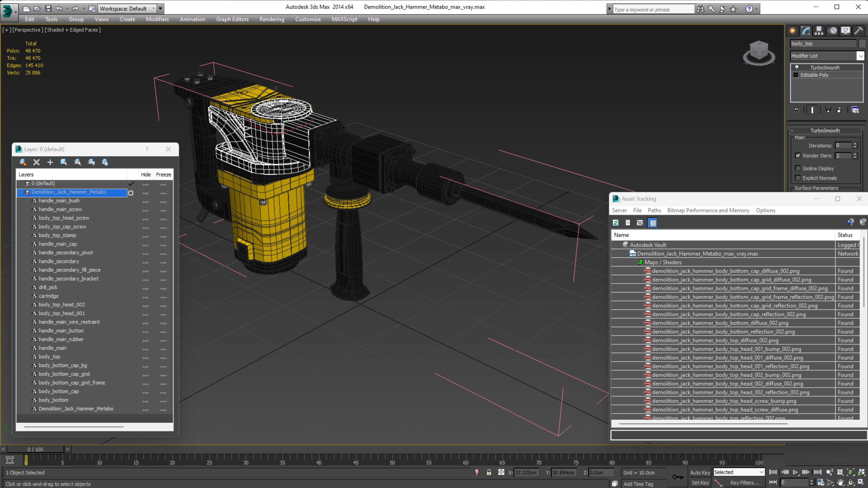This screenshot has width=868, height=488.
Task: Enable the Isoline Display checkbox
Action: (x=798, y=168)
